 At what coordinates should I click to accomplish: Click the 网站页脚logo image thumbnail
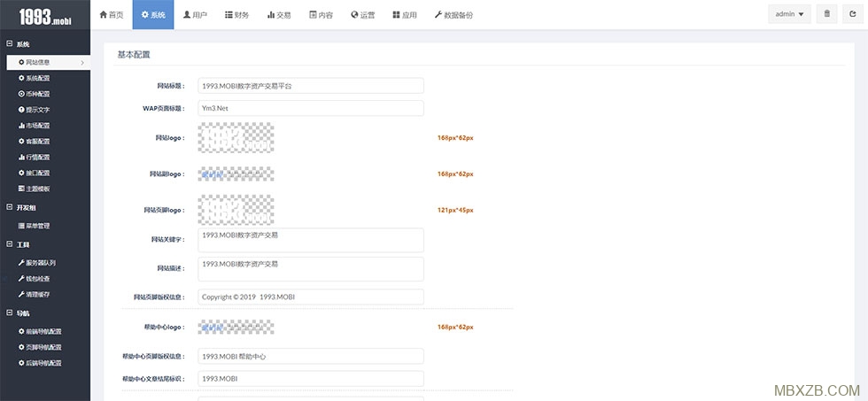coord(236,210)
